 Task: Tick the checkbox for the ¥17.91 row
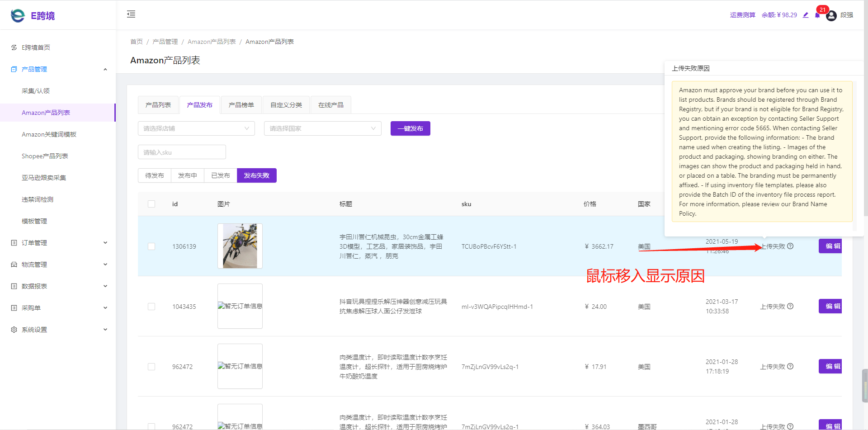[151, 367]
